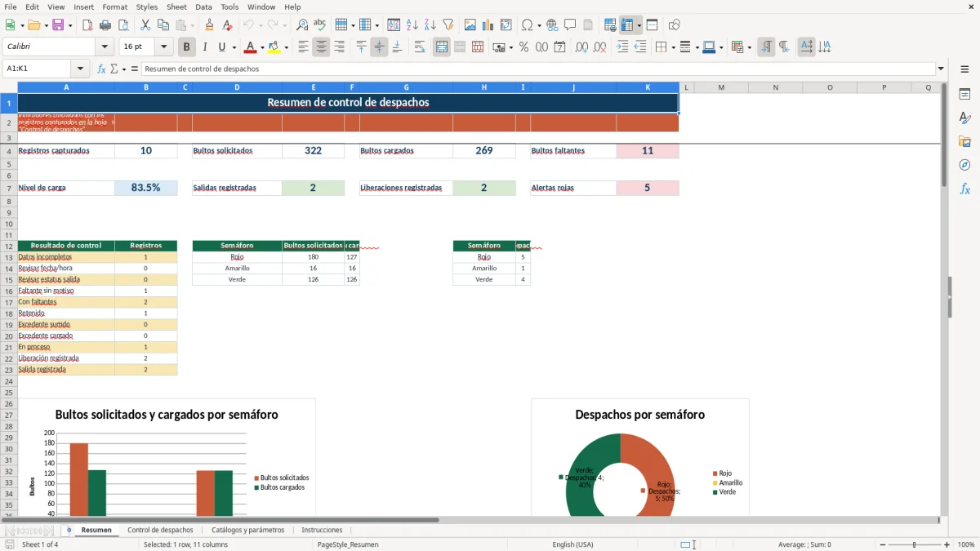Apply the yellow background color swatch
Screen dimensions: 980x551
click(x=274, y=47)
